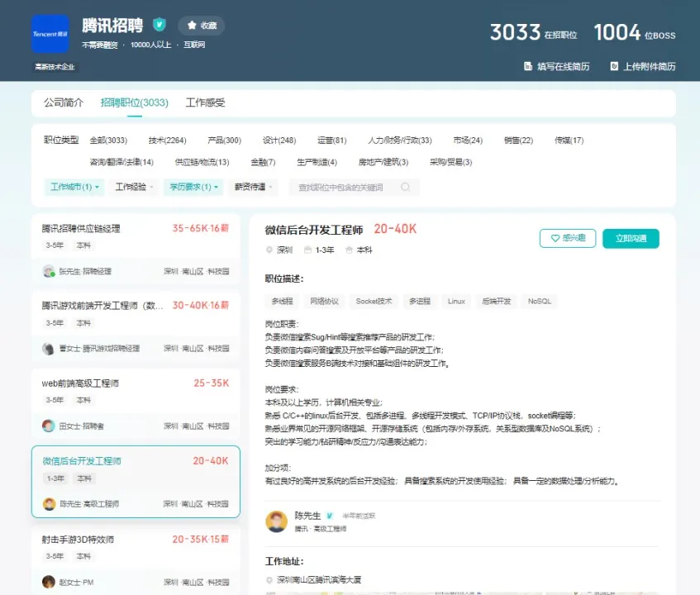
Task: Filter by 房地产/建筑(3) job type
Action: (x=383, y=162)
